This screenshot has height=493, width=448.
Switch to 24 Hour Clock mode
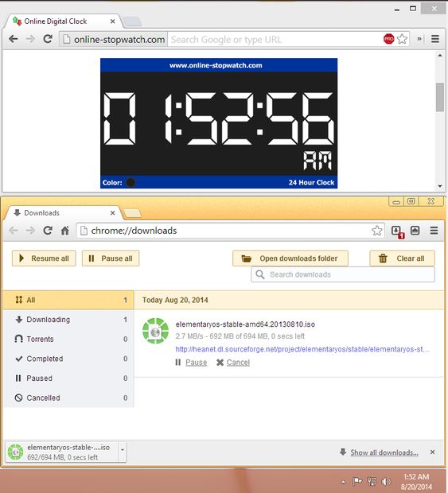pos(311,182)
